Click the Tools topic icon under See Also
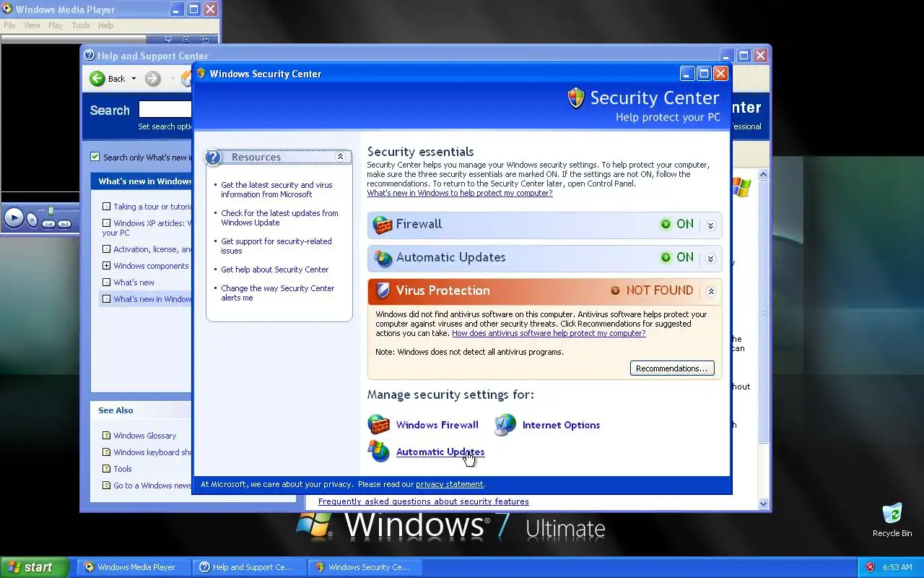 (x=106, y=469)
